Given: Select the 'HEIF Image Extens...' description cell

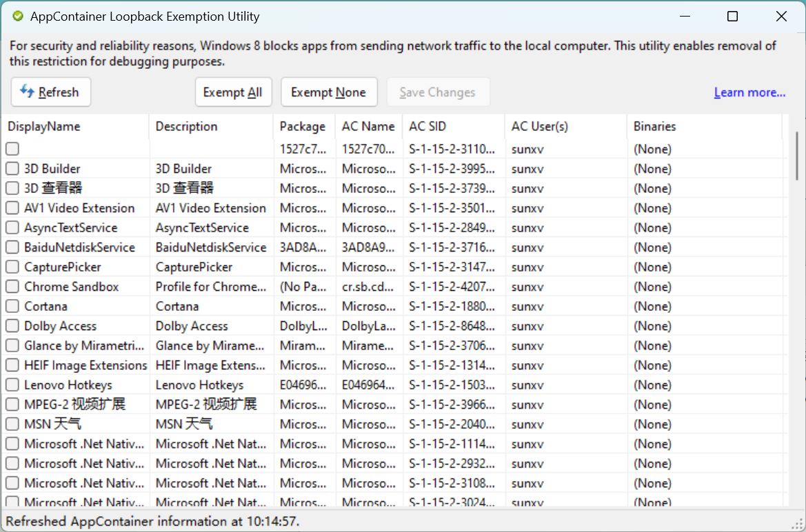Looking at the screenshot, I should tap(211, 365).
